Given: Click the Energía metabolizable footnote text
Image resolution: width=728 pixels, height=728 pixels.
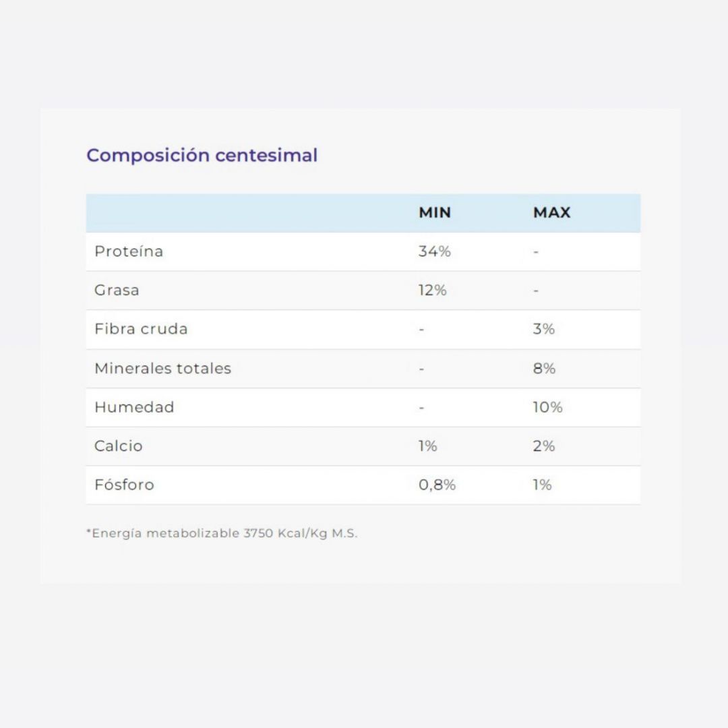Looking at the screenshot, I should click(x=222, y=533).
